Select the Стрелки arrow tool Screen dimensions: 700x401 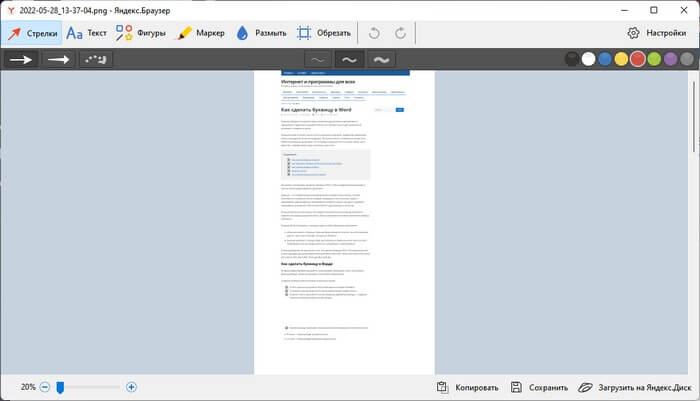coord(32,33)
